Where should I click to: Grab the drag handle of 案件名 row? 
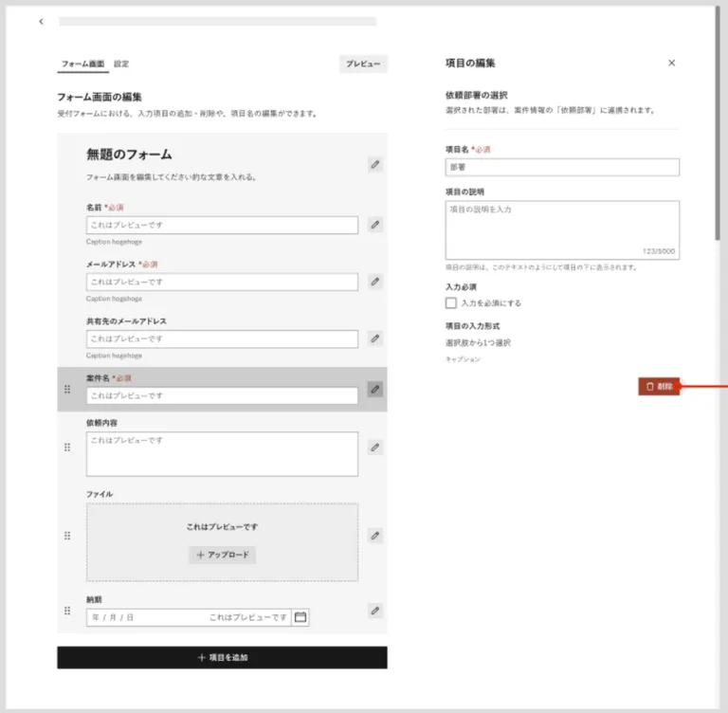(67, 390)
